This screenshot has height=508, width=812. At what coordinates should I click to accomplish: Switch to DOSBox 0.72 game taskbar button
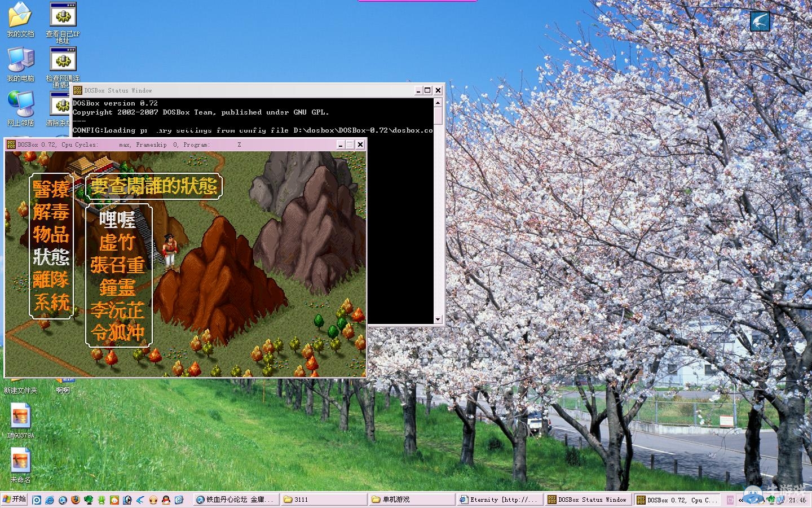(677, 500)
